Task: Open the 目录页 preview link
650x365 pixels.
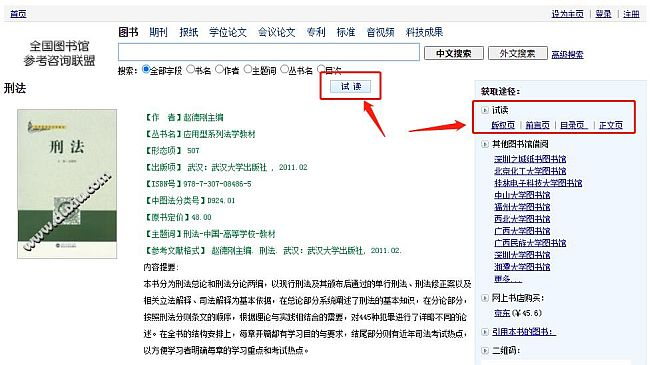Action: [x=574, y=124]
